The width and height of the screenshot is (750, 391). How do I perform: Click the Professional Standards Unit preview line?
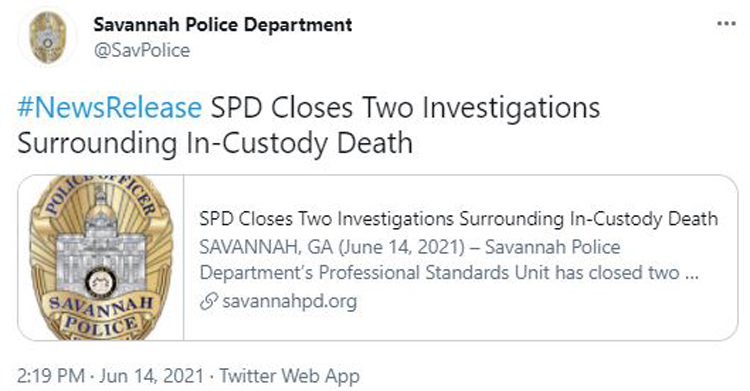pos(449,273)
